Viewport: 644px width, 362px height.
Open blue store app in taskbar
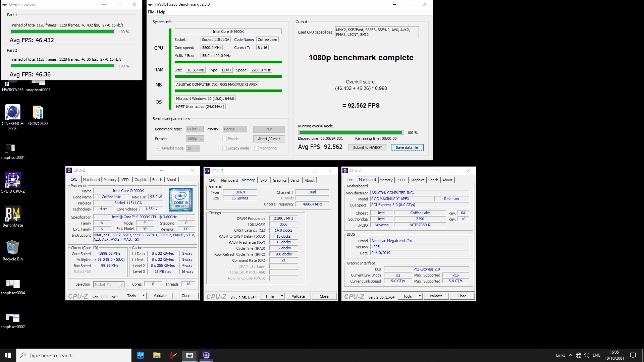[140, 355]
